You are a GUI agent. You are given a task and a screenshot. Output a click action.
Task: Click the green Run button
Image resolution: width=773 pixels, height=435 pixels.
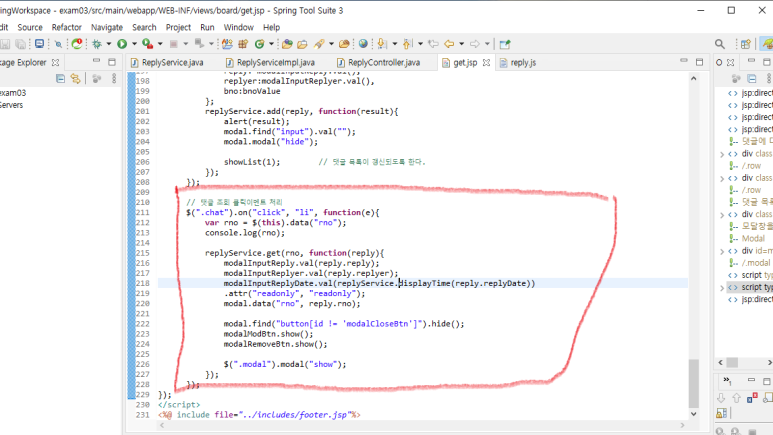pyautogui.click(x=122, y=44)
